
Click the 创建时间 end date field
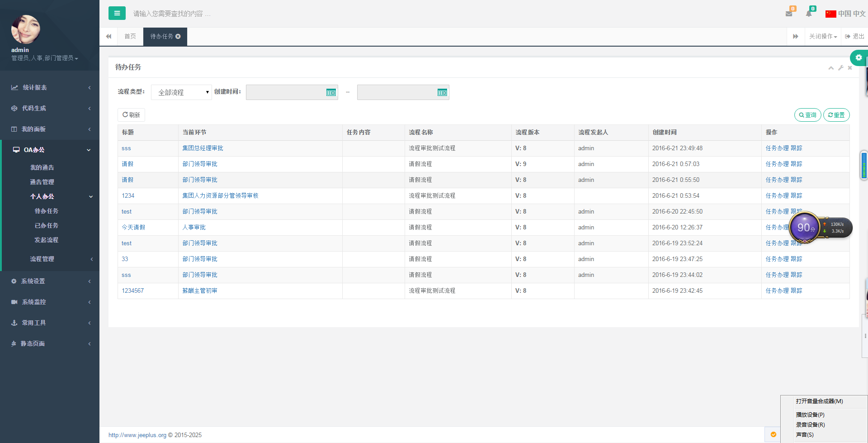coord(403,92)
